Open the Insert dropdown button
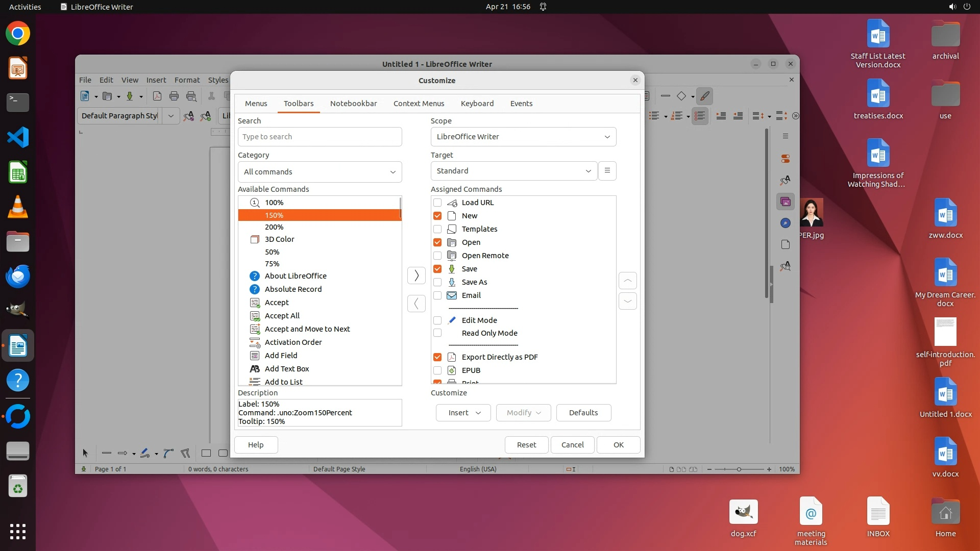The width and height of the screenshot is (980, 551). pos(463,413)
